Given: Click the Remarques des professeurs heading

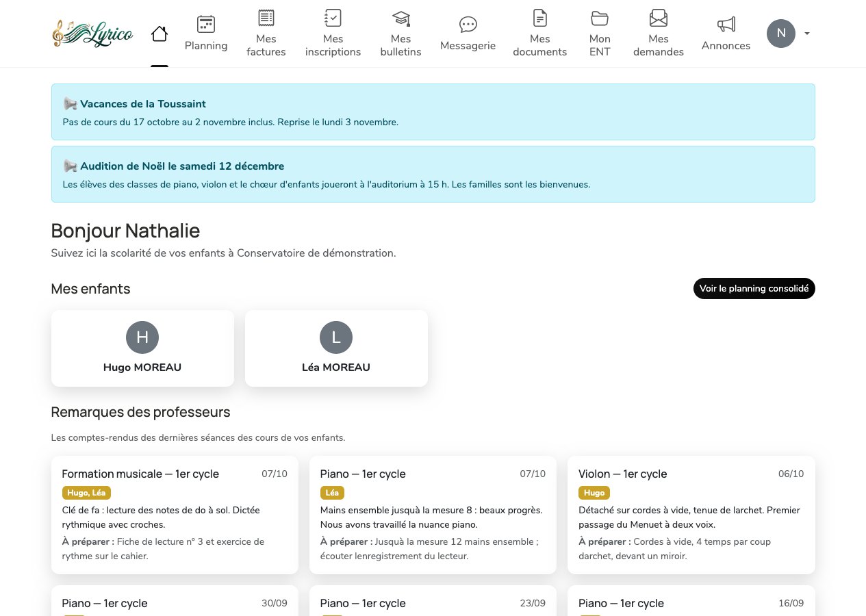Looking at the screenshot, I should (140, 412).
